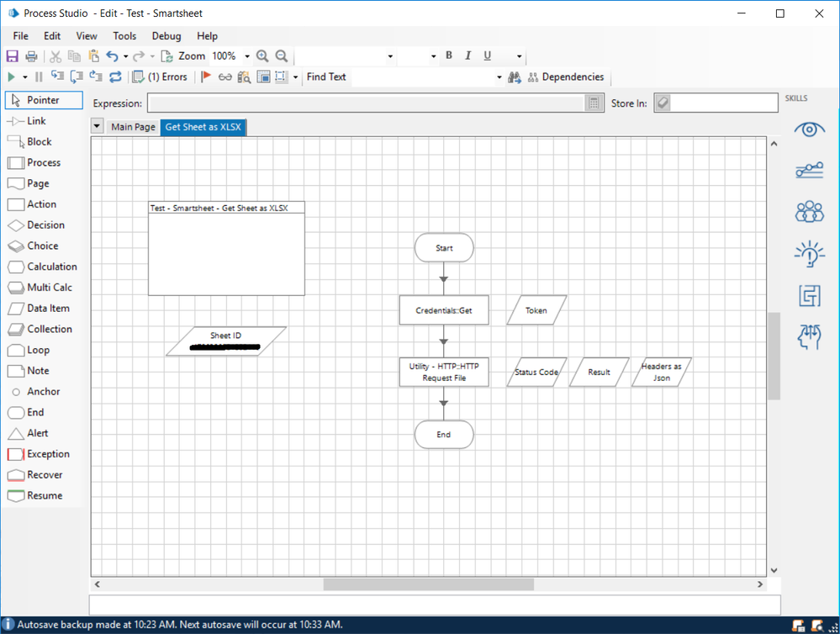The height and width of the screenshot is (634, 840).
Task: Expand the Find Text dropdown
Action: (499, 77)
